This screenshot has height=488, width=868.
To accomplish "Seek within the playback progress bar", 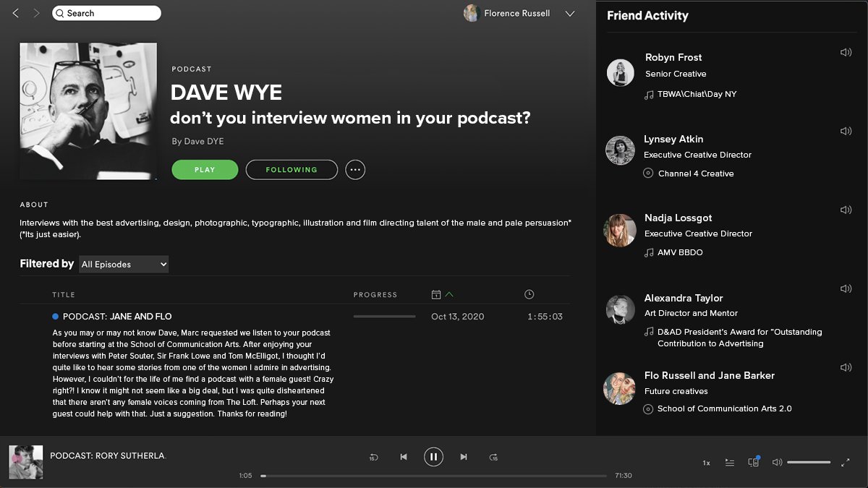I will pyautogui.click(x=433, y=476).
